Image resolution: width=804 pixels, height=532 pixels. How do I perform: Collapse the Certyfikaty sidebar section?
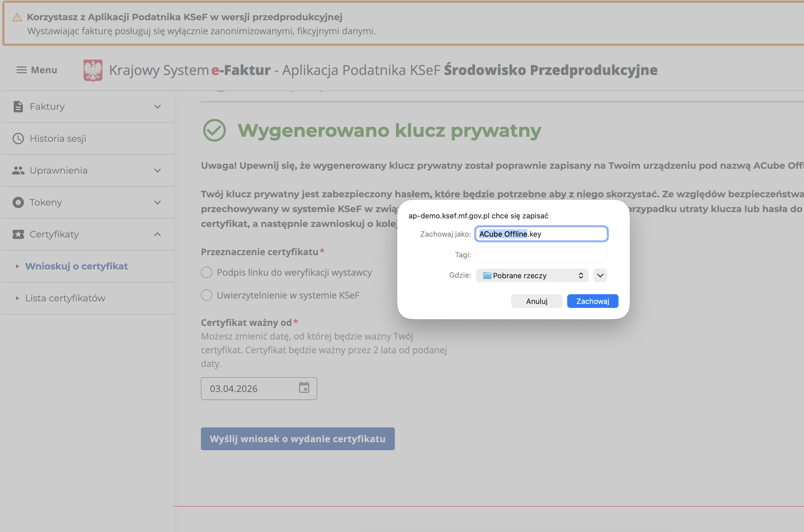point(157,234)
